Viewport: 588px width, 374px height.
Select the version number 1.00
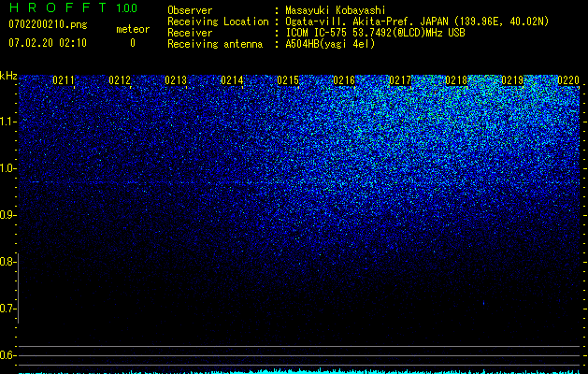127,8
